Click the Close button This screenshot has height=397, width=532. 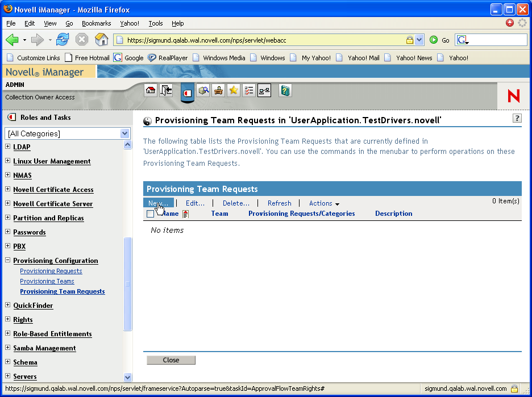pyautogui.click(x=171, y=360)
